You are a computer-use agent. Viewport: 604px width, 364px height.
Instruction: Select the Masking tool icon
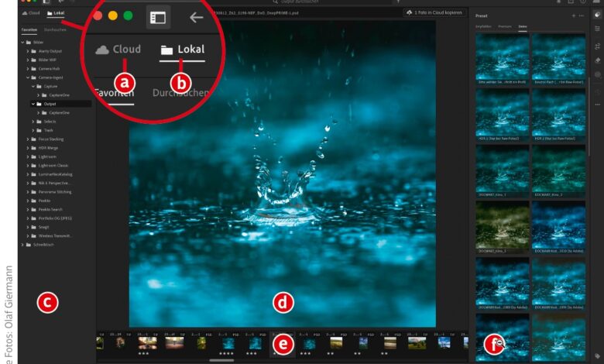[598, 74]
